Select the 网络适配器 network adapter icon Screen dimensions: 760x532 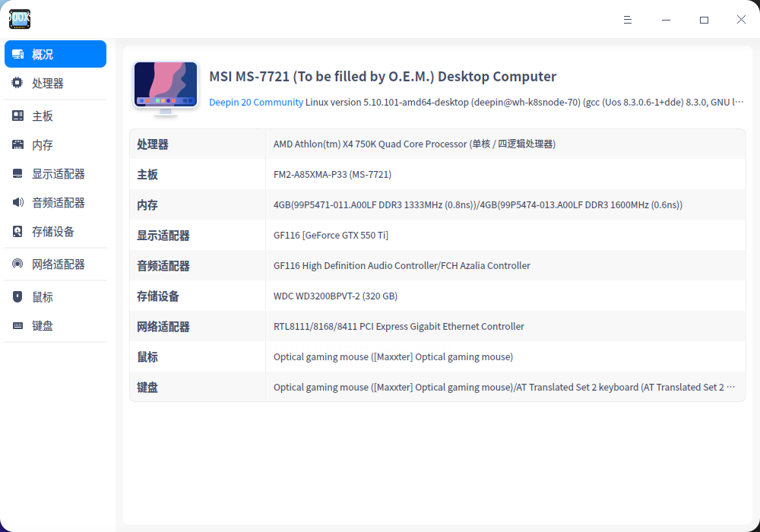coord(17,264)
